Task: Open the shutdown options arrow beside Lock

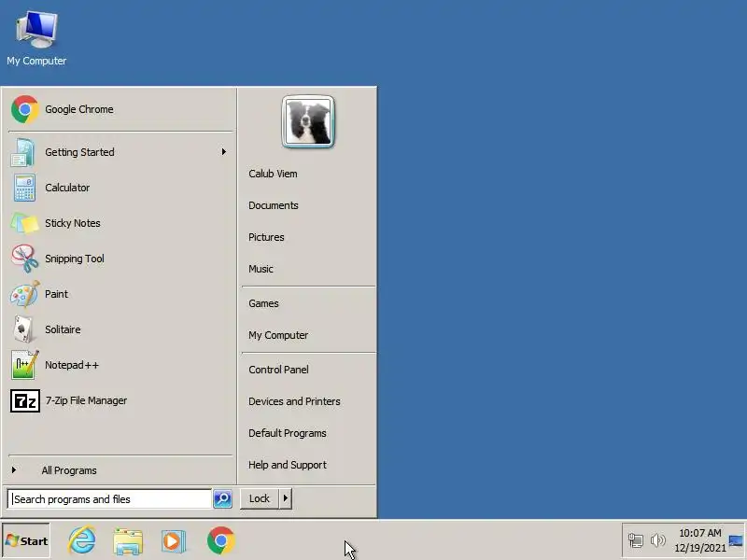Action: (x=286, y=498)
